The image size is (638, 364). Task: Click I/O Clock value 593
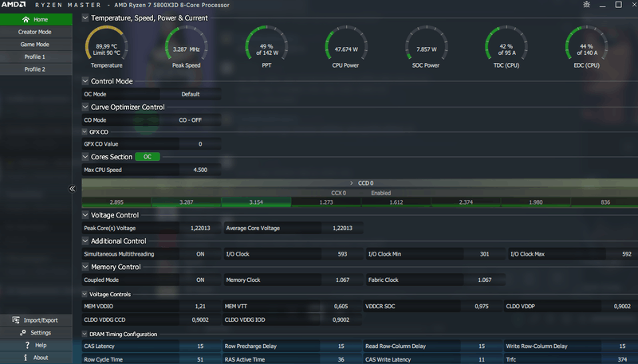[x=342, y=254]
